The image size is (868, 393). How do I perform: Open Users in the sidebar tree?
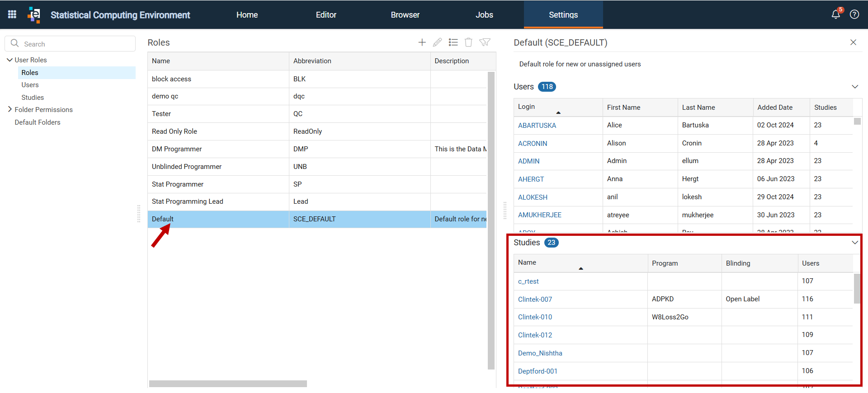(30, 84)
